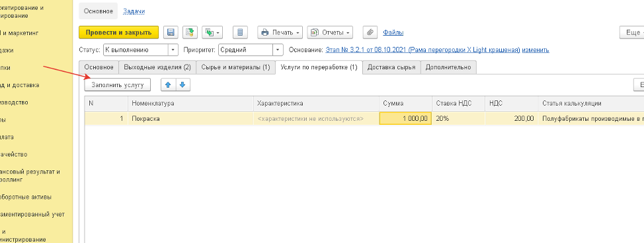Screen dimensions: 644x243
Task: Open the доставка sidebar section
Action: pyautogui.click(x=20, y=85)
